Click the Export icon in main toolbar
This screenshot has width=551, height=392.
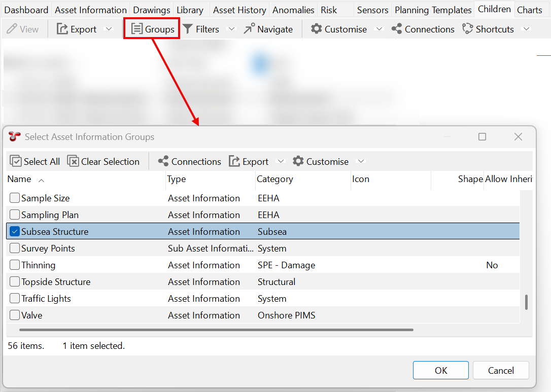pos(62,29)
